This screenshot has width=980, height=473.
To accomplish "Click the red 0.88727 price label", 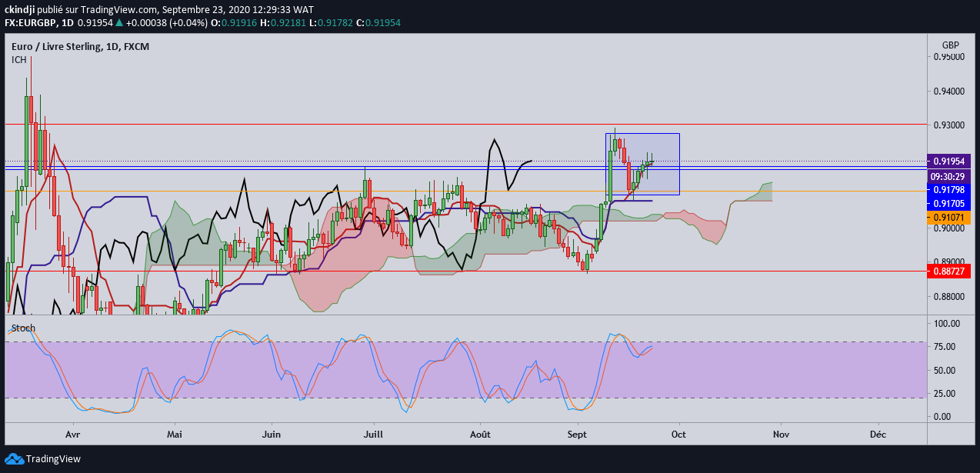I will tap(949, 271).
